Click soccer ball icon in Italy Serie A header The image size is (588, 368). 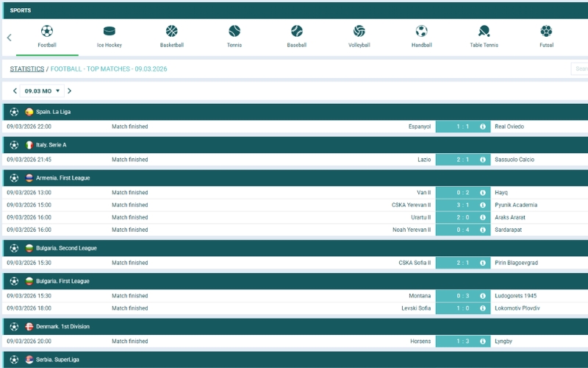(x=14, y=145)
